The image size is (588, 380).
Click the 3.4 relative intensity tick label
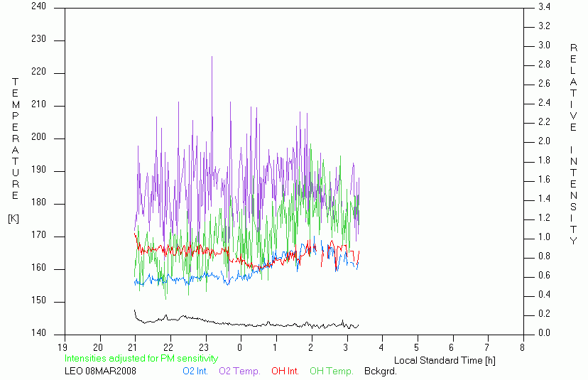click(544, 7)
